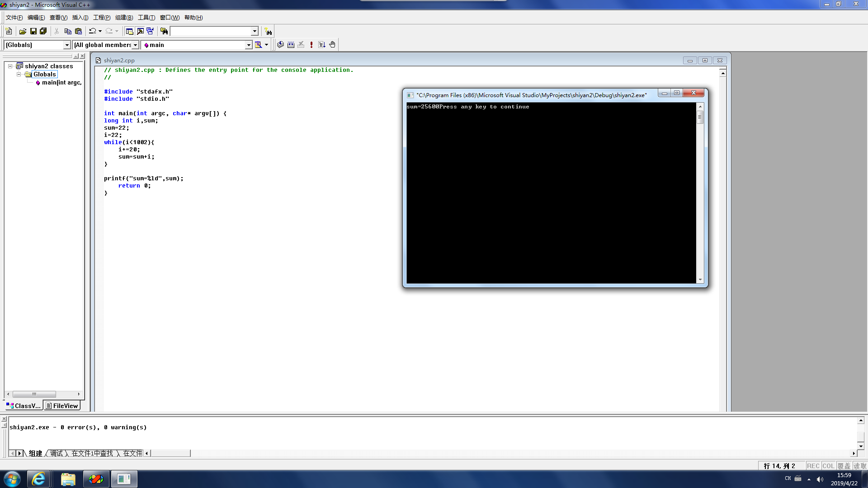Open the main function dropdown

(248, 45)
